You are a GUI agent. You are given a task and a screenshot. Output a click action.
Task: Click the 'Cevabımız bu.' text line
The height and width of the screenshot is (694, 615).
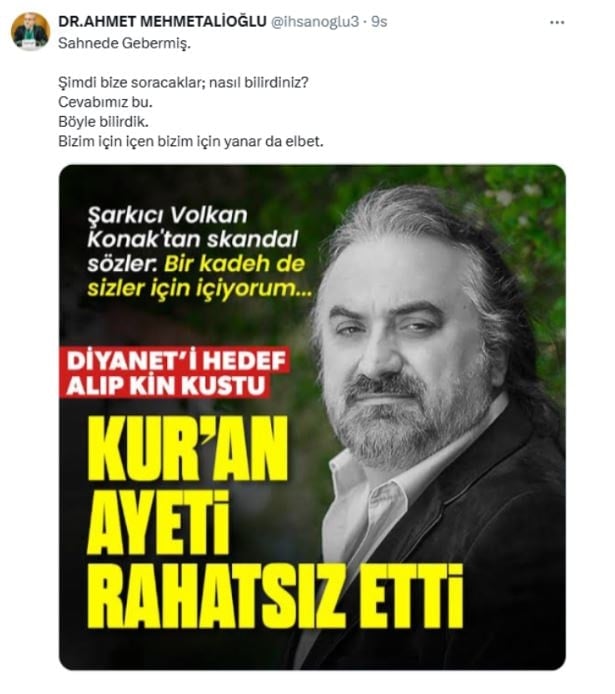[105, 102]
